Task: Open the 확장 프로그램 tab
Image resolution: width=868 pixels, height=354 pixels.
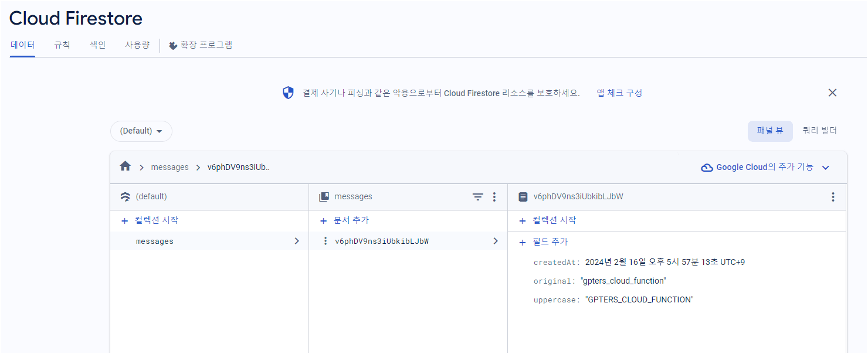Action: click(x=201, y=45)
